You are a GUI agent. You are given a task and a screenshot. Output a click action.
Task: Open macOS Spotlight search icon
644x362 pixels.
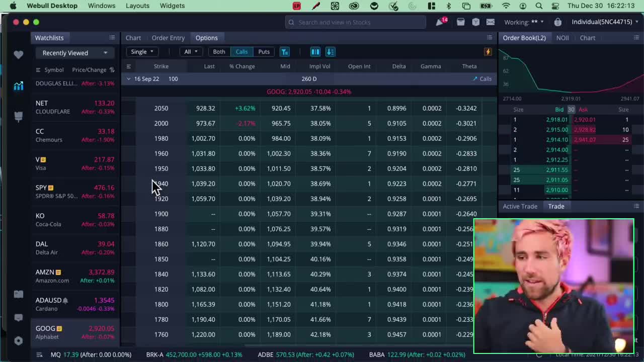pos(539,6)
